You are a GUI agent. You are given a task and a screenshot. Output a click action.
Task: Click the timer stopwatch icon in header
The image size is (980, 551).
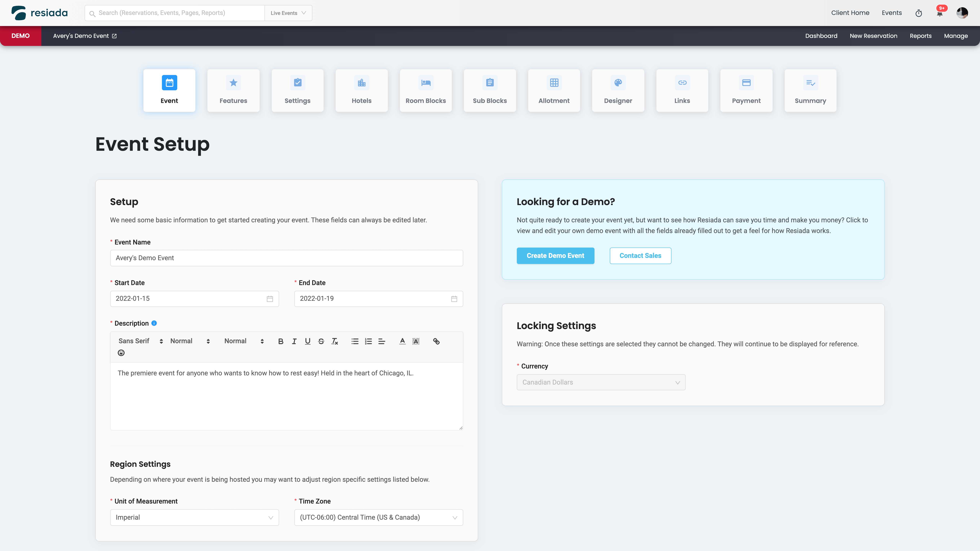[919, 13]
